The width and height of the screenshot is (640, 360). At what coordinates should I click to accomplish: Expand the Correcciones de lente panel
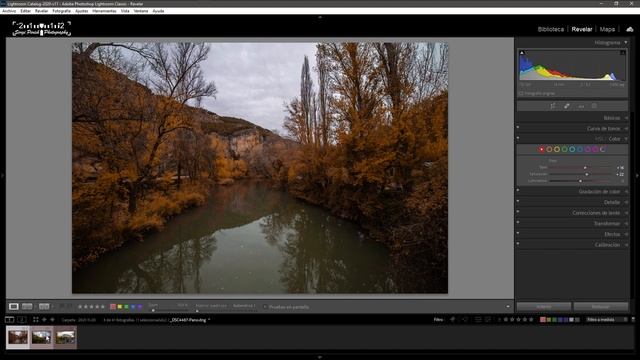(626, 213)
